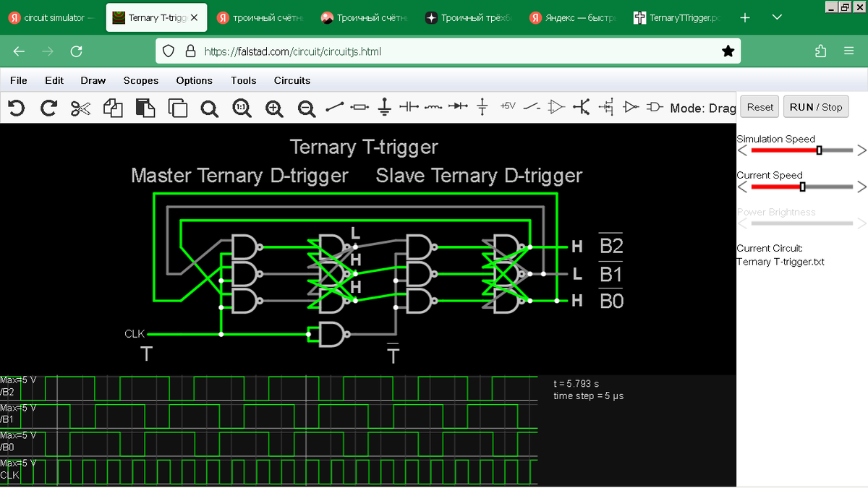
Task: Select the Diode component tool
Action: (x=458, y=107)
